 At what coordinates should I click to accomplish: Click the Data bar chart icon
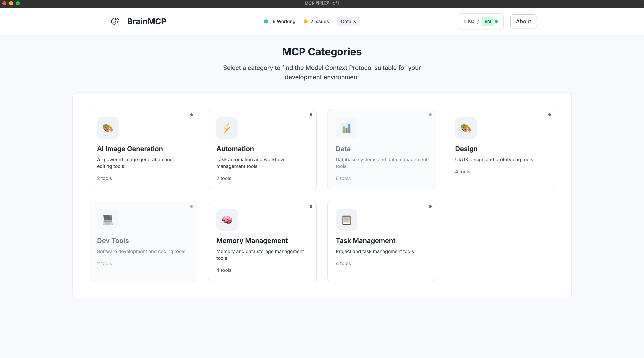point(346,128)
